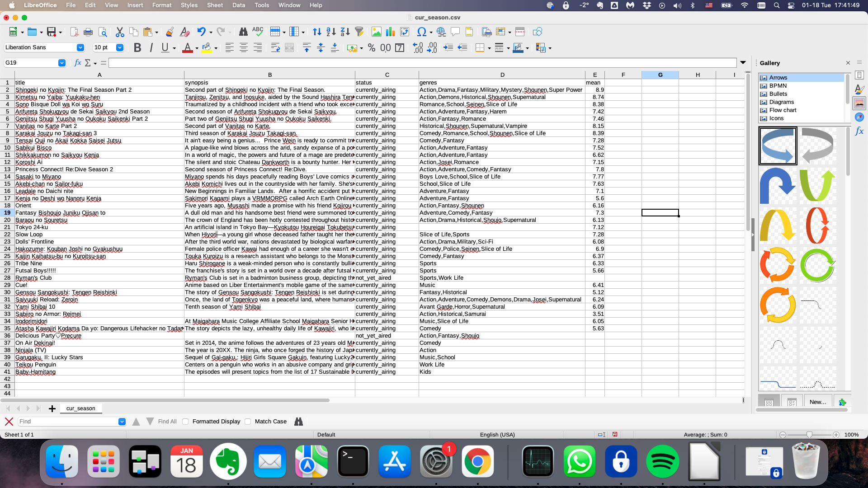The image size is (868, 488).
Task: Click the Spelling check ABC icon
Action: click(x=258, y=32)
